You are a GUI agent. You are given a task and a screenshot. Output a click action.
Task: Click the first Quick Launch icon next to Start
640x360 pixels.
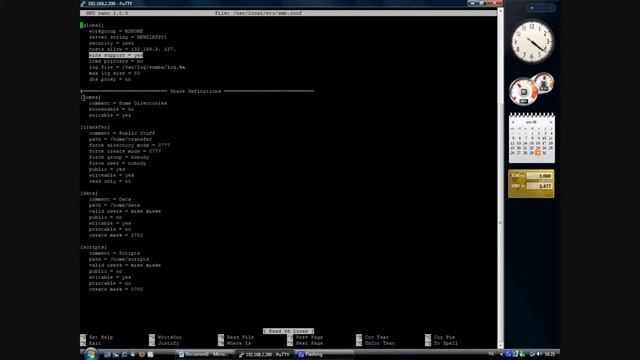click(107, 355)
